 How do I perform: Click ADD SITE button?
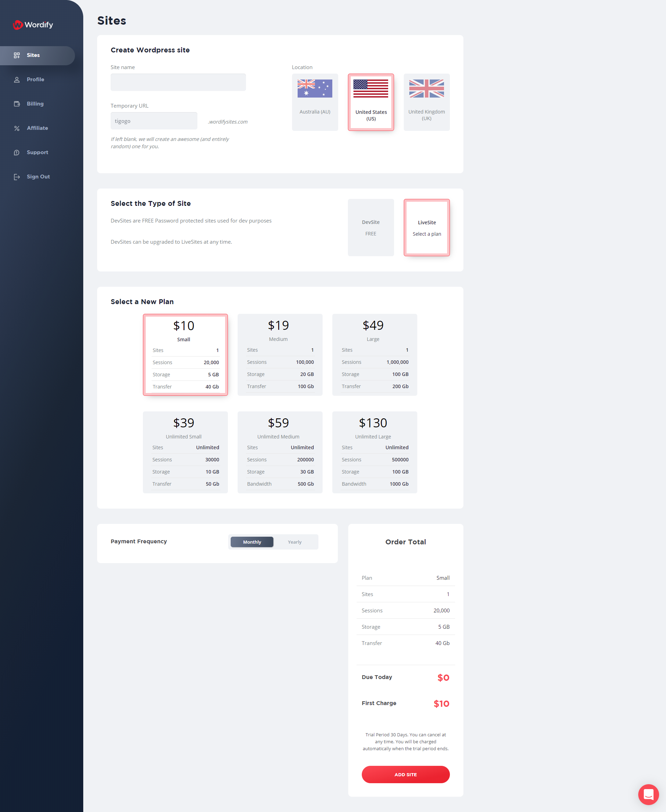coord(405,774)
